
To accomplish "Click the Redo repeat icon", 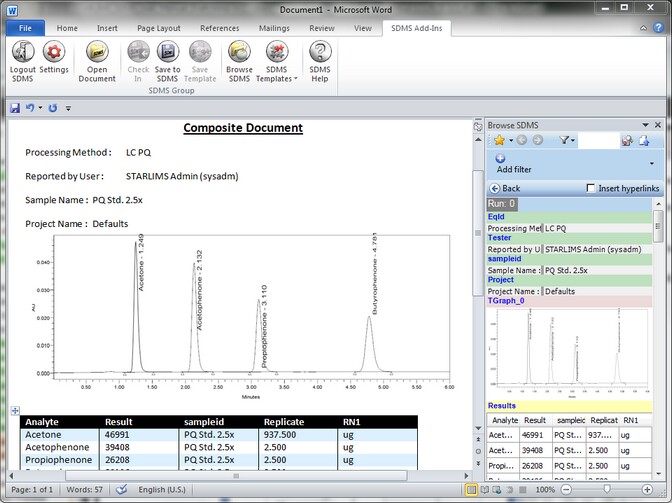I will (x=53, y=108).
